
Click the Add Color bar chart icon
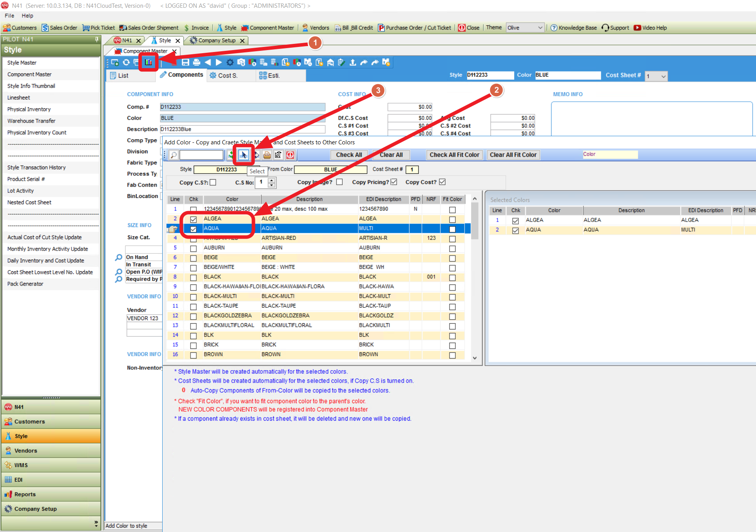(148, 62)
